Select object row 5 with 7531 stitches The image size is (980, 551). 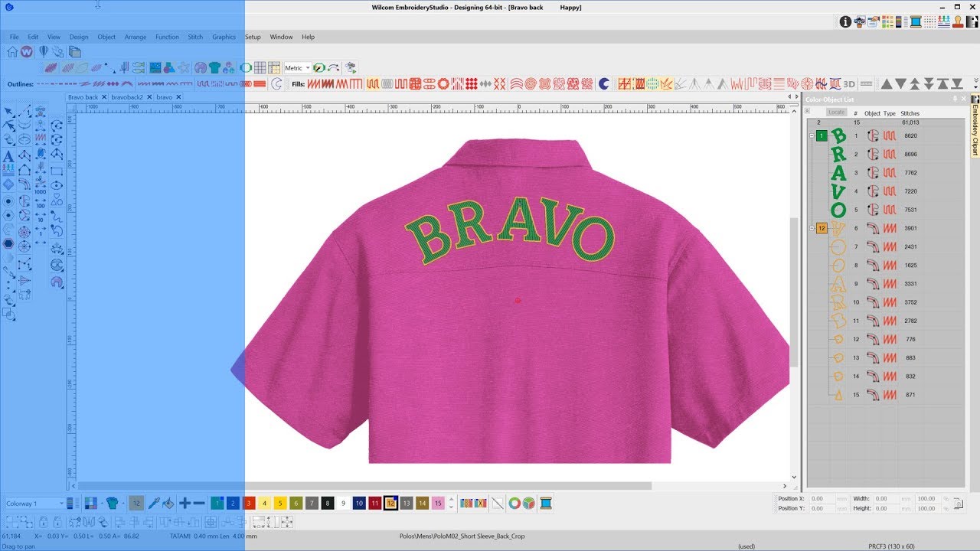click(888, 210)
